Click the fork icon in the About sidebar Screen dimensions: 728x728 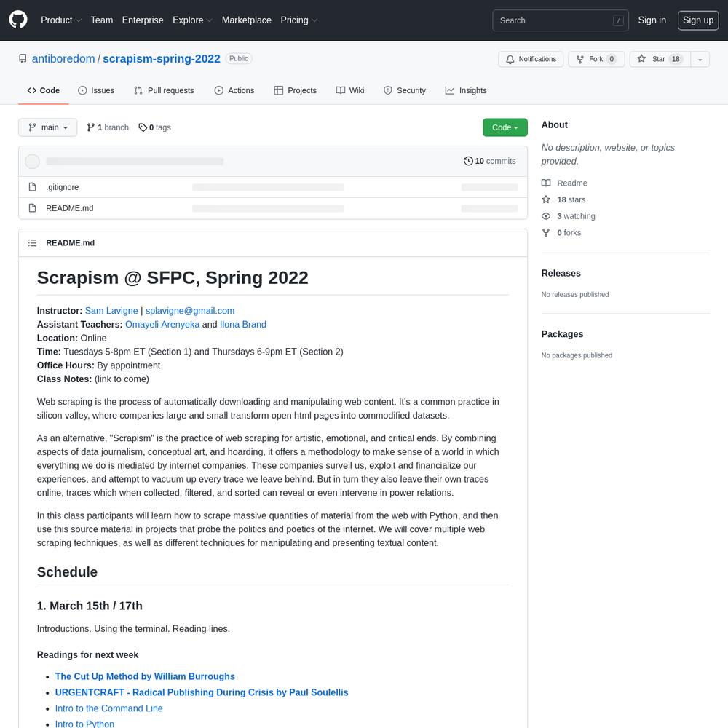pyautogui.click(x=546, y=233)
